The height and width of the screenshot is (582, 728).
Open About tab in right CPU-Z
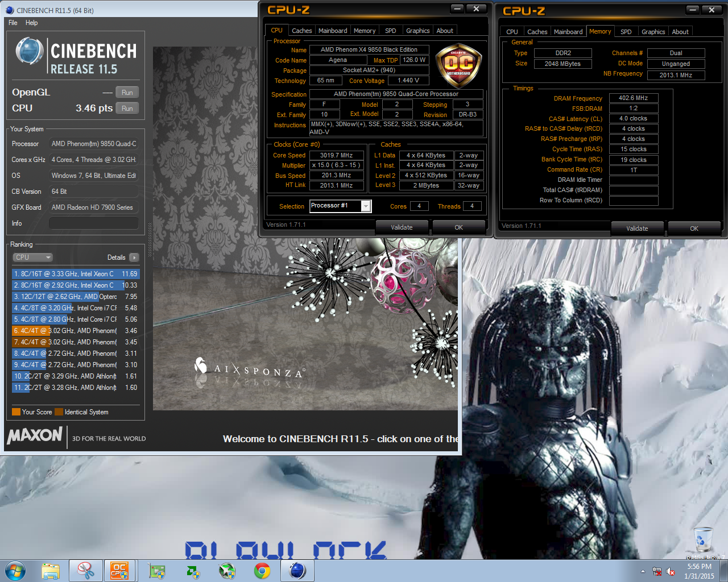tap(680, 32)
